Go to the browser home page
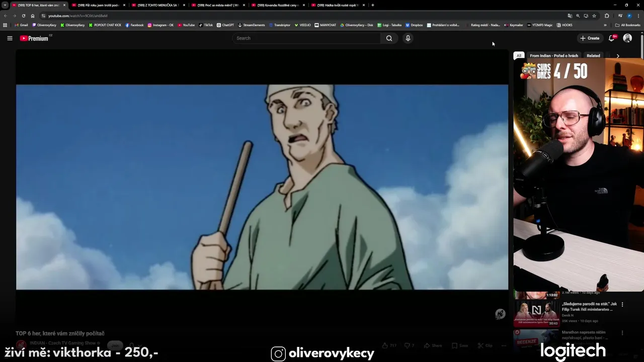This screenshot has height=362, width=644. [x=33, y=16]
